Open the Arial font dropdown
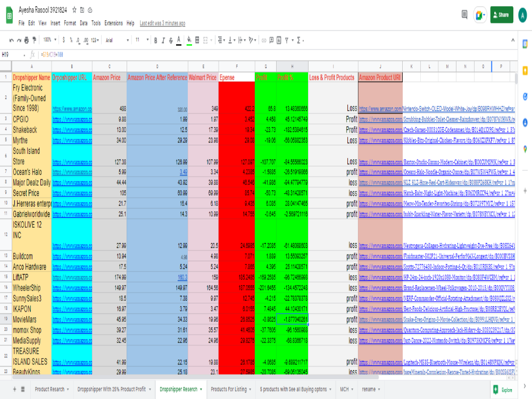Screen dimensions: 532x399 click(x=117, y=40)
